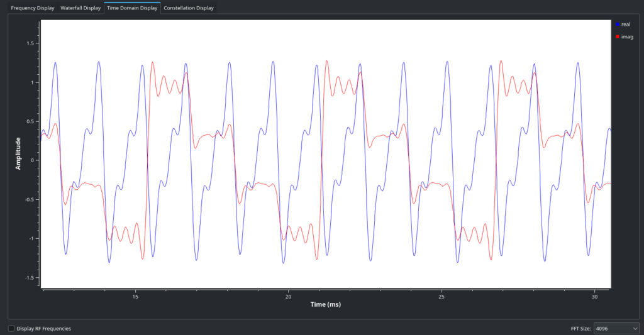Toggle the imag curve via legend label
Viewport: 644px width, 335px height.
[627, 37]
